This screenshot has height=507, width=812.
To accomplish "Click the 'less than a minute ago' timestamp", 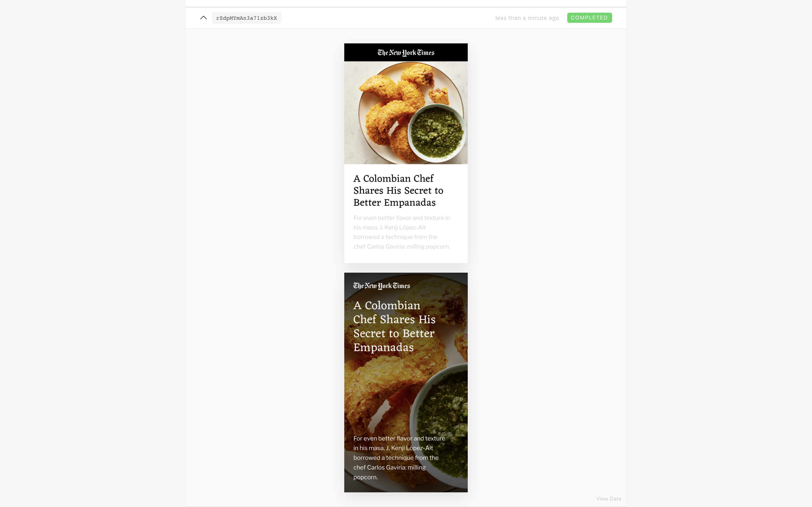I will pyautogui.click(x=527, y=18).
